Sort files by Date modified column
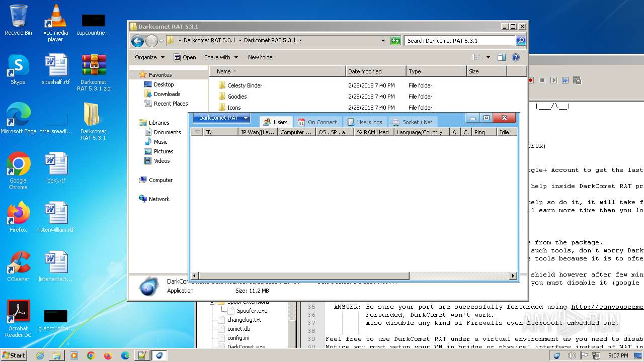Viewport: 644px width, 362px height. pos(376,71)
